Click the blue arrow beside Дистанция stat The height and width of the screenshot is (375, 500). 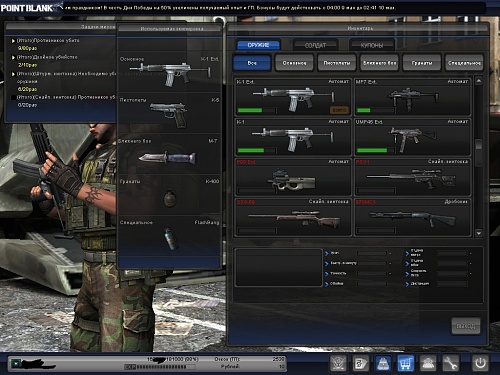[407, 284]
